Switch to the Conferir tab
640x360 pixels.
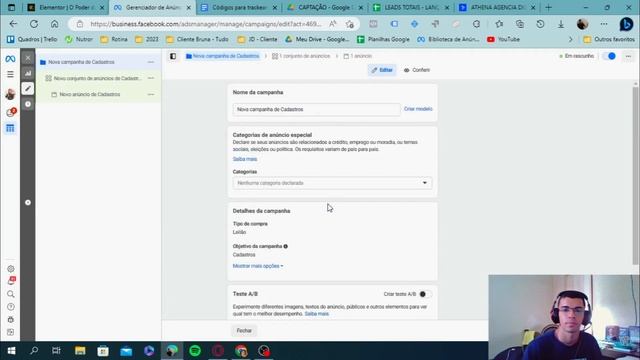(x=417, y=70)
